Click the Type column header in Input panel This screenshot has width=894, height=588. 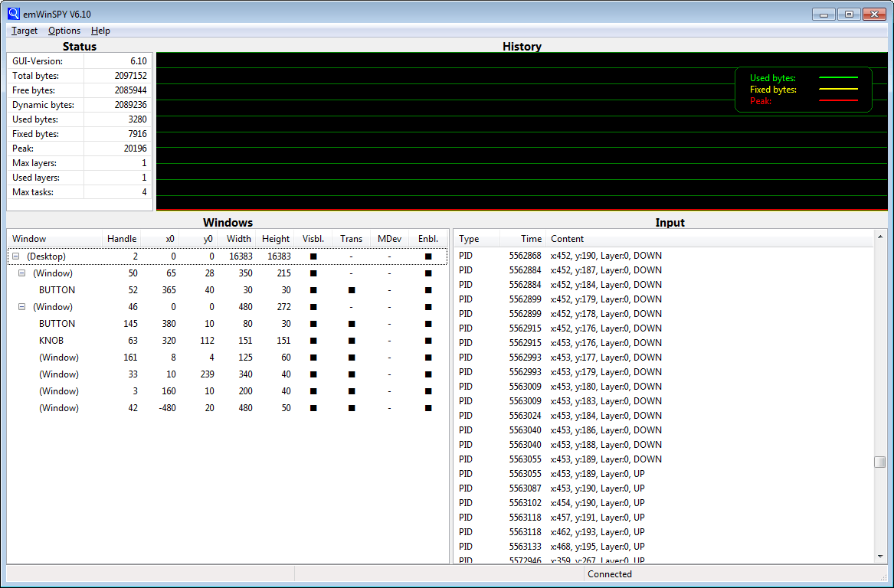(x=468, y=238)
